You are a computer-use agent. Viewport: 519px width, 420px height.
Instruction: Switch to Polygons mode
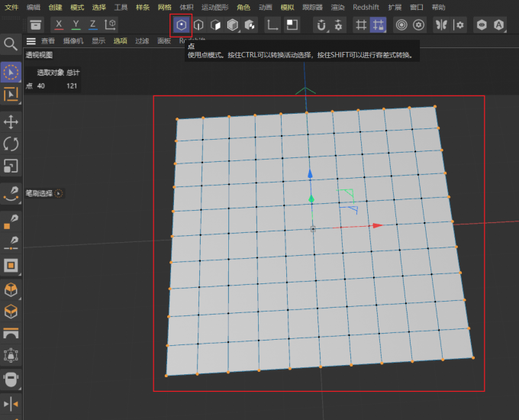[215, 25]
